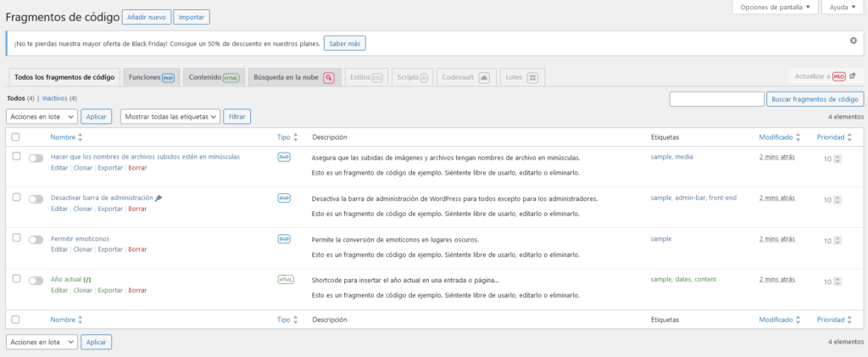
Task: Click HTML type badge for Año actual
Action: tap(286, 280)
